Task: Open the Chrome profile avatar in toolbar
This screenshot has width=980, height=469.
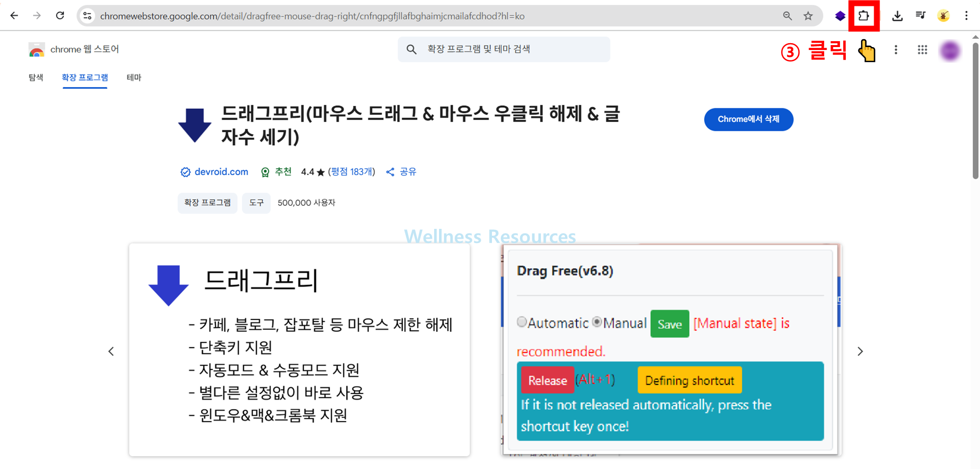Action: click(x=943, y=16)
